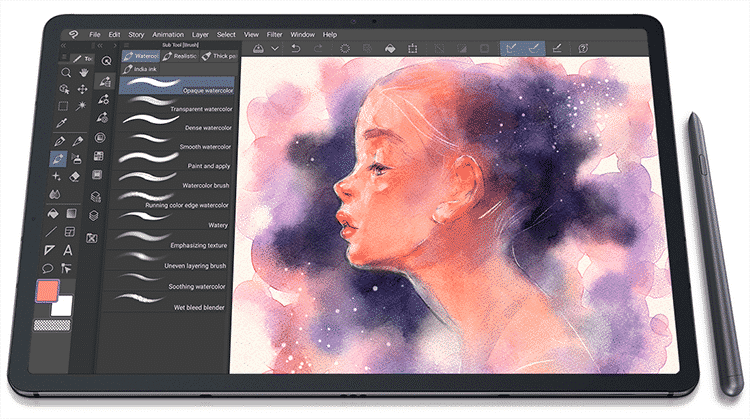
Task: Select the highlighted Brush tool
Action: 58,158
